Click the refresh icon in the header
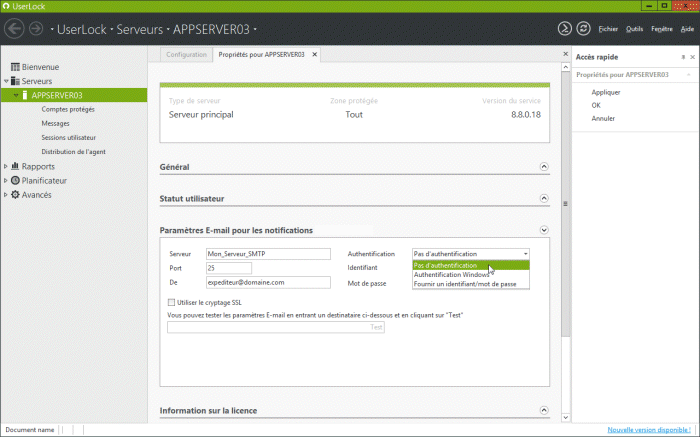The width and height of the screenshot is (700, 437). [x=583, y=29]
